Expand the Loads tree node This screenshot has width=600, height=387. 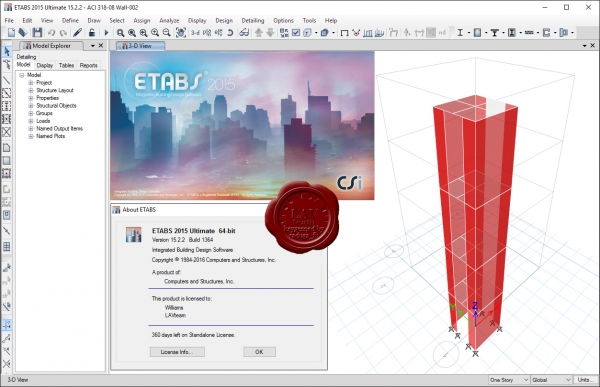coord(31,121)
